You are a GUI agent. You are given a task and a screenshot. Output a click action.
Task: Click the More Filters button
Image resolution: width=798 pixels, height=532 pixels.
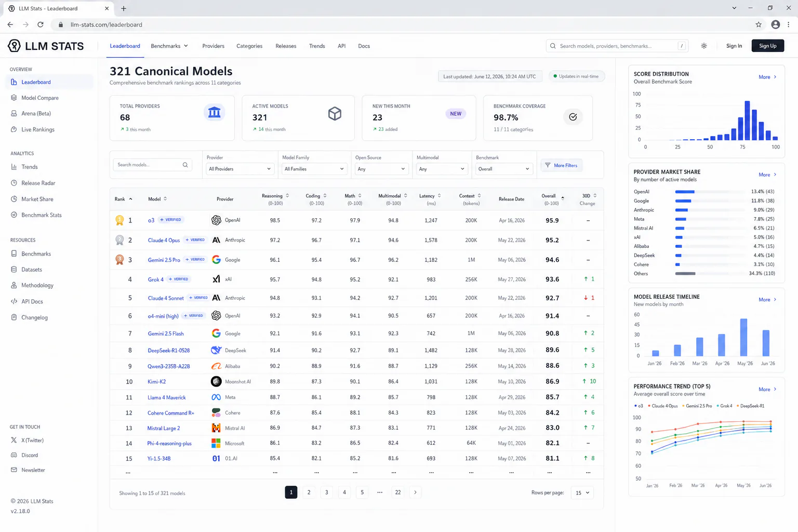click(561, 165)
